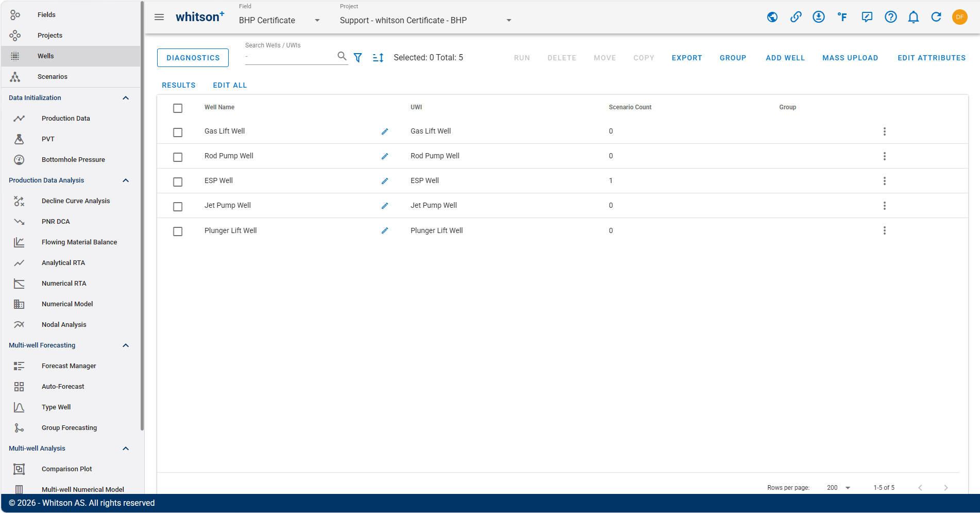
Task: Collapse the Multi-well Forecasting section
Action: pyautogui.click(x=126, y=345)
